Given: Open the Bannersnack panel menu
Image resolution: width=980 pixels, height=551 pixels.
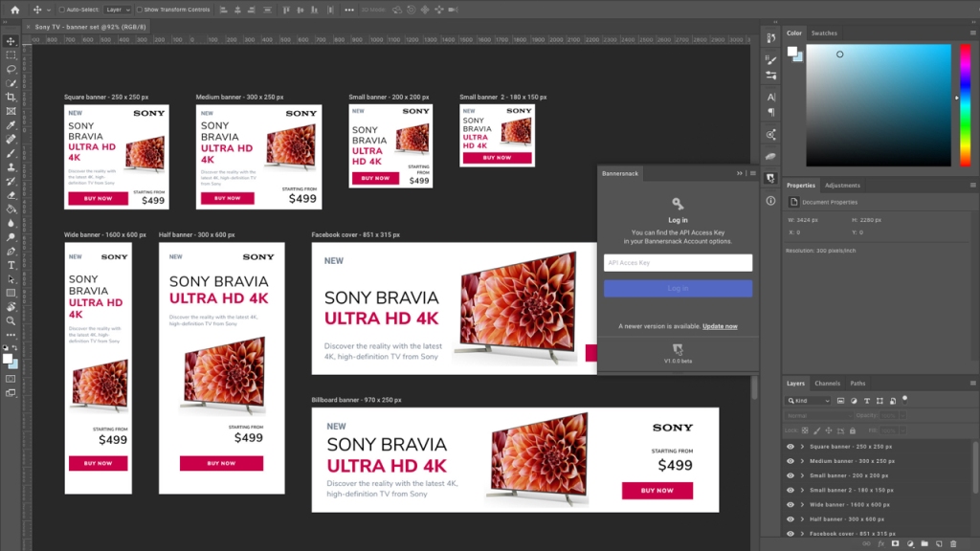Looking at the screenshot, I should (x=752, y=173).
